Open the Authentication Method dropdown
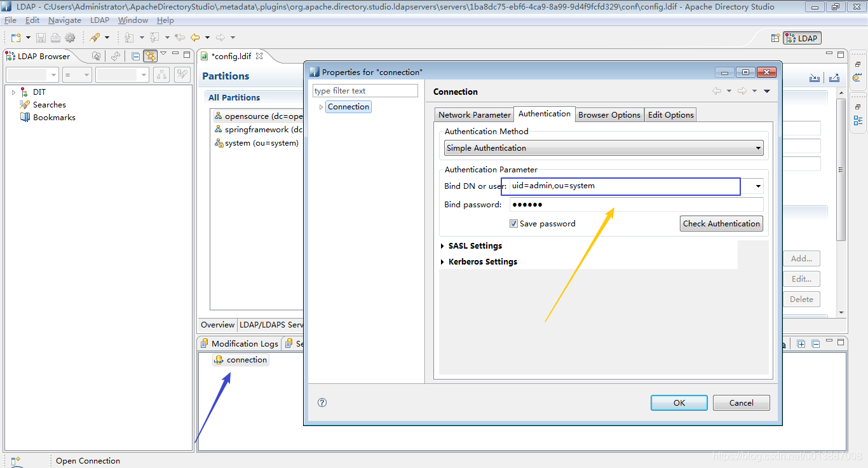The width and height of the screenshot is (868, 468). click(603, 148)
